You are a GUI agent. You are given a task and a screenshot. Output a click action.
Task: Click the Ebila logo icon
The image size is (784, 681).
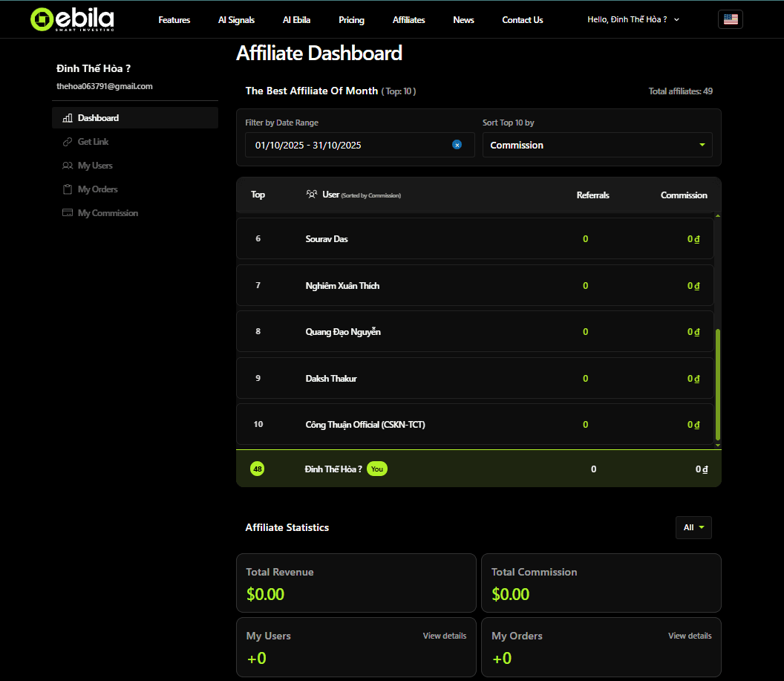(x=42, y=19)
